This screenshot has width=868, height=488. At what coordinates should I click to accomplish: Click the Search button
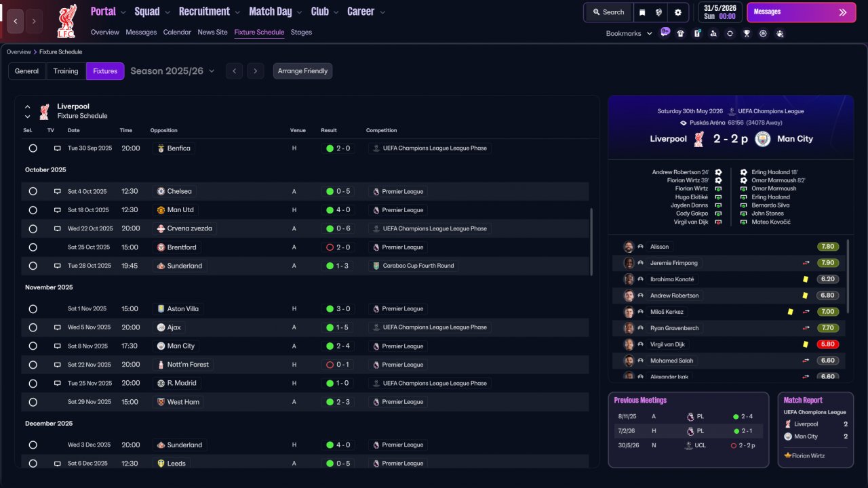pyautogui.click(x=608, y=12)
